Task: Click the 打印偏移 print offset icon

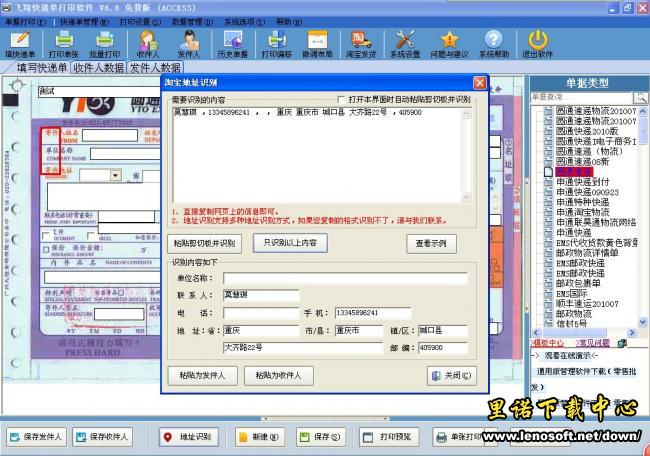Action: point(276,45)
